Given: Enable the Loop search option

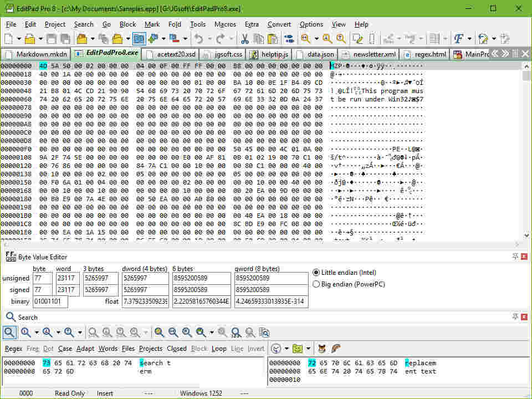Looking at the screenshot, I should coord(219,349).
